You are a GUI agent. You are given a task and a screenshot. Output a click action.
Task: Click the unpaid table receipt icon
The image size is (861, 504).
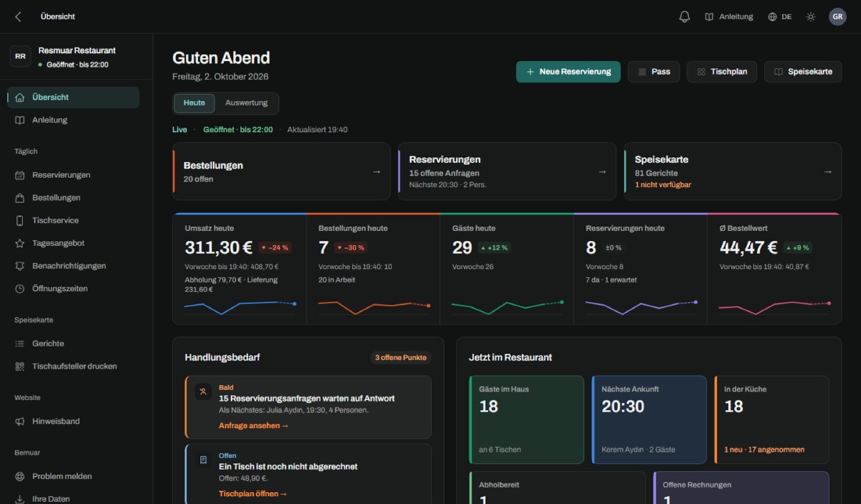[x=203, y=460]
